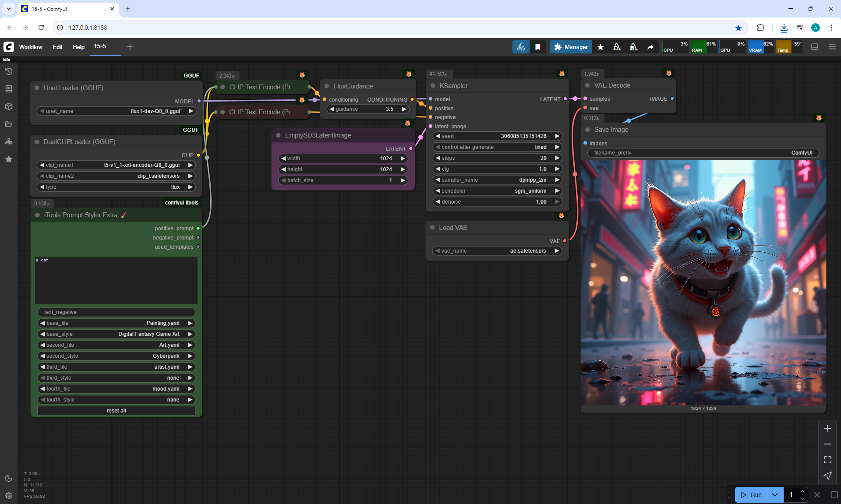The width and height of the screenshot is (841, 504).
Task: Open the workflows folder sidebar icon
Action: point(8,124)
